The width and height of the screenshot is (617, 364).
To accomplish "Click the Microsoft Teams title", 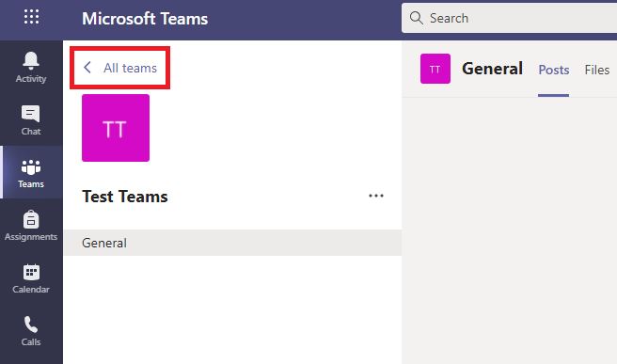I will 145,19.
